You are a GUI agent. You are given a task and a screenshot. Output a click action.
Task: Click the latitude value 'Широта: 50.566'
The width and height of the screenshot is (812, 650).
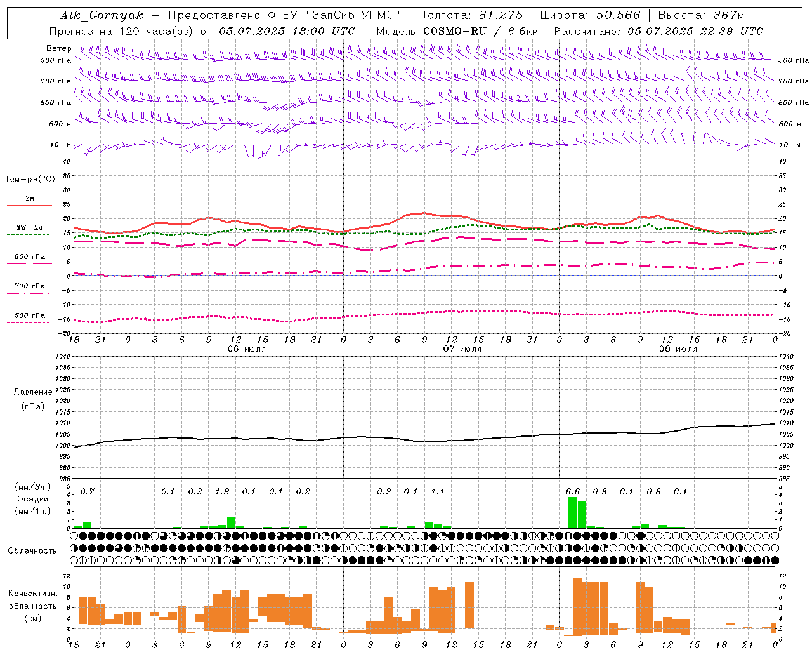[x=590, y=15]
